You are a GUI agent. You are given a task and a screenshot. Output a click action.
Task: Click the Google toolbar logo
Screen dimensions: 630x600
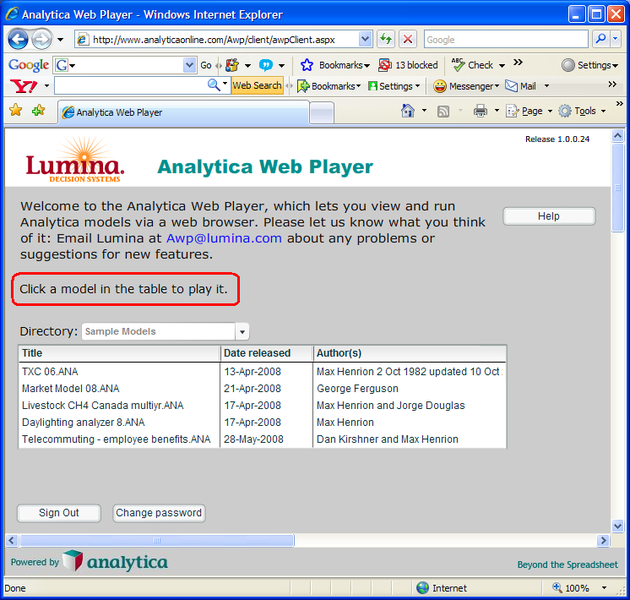tap(29, 65)
